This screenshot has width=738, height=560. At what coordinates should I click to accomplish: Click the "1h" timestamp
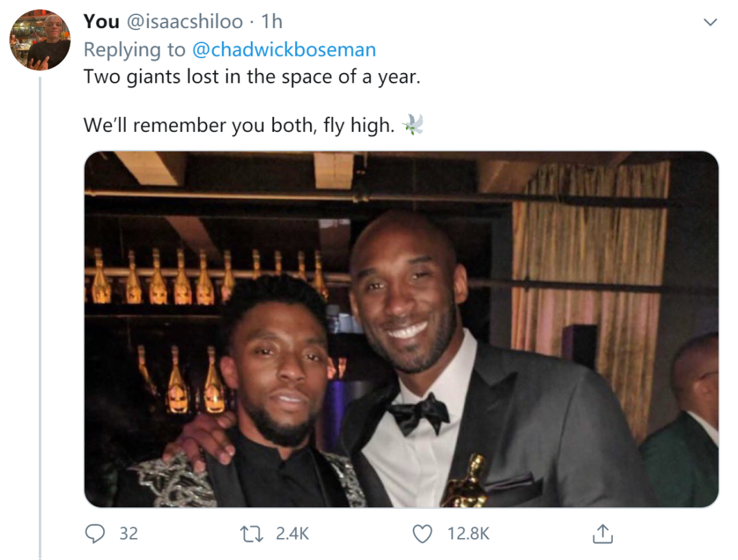[x=271, y=22]
